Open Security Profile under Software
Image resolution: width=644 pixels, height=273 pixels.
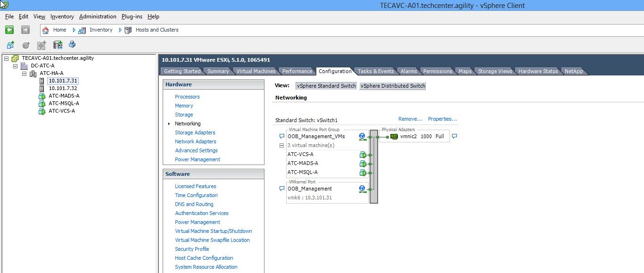(192, 249)
